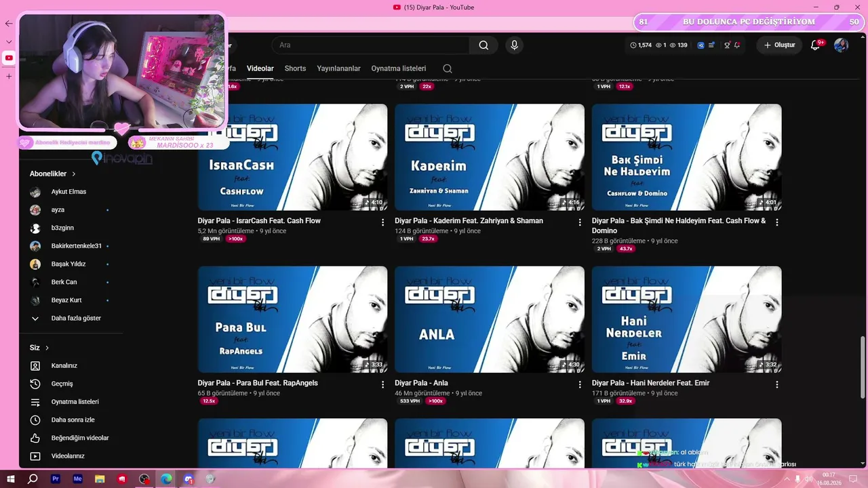Expand the vertical tabs chevron in sidebar
This screenshot has height=488, width=868.
point(9,41)
